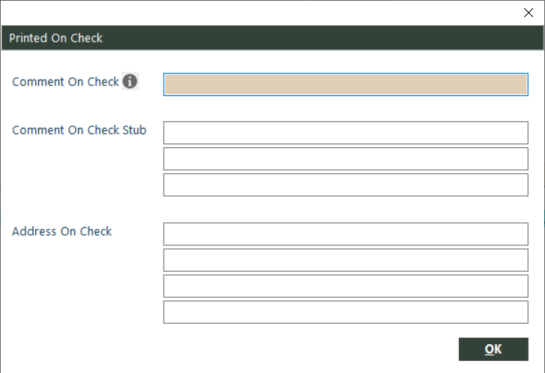Close the Printed On Check dialog
545x373 pixels.
pos(528,13)
